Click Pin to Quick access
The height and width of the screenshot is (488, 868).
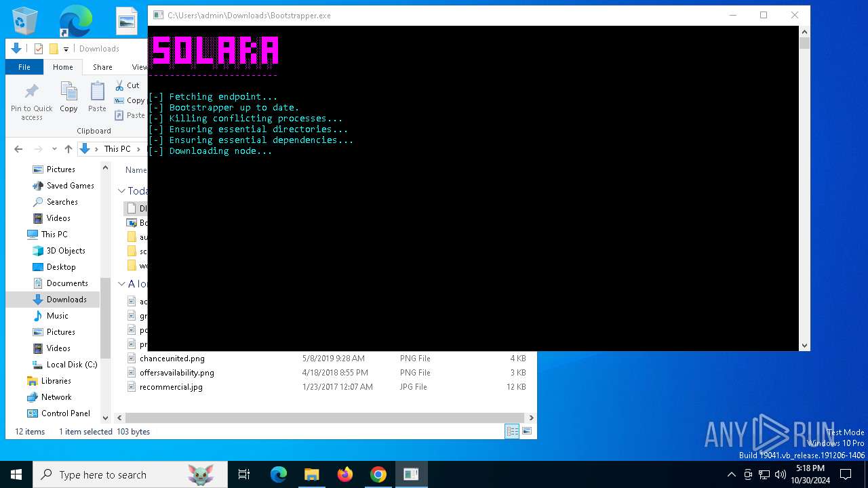[31, 102]
